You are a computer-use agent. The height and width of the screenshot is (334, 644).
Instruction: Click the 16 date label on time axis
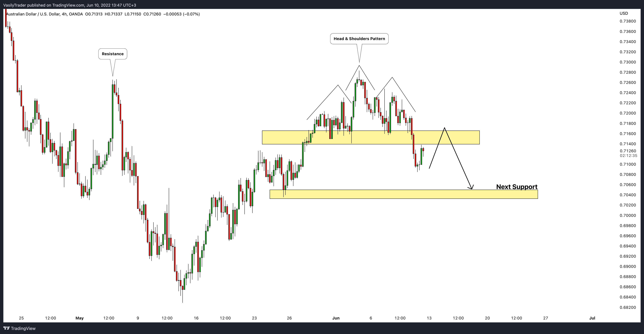click(x=196, y=318)
